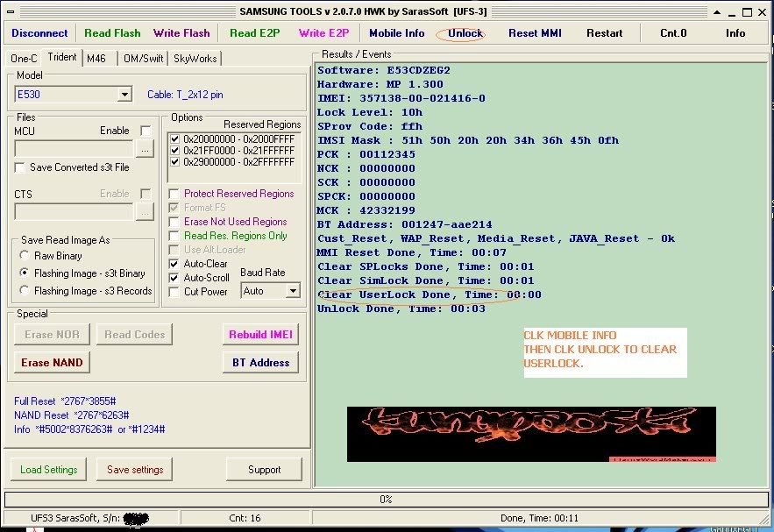Click Mobile Info

coord(397,33)
